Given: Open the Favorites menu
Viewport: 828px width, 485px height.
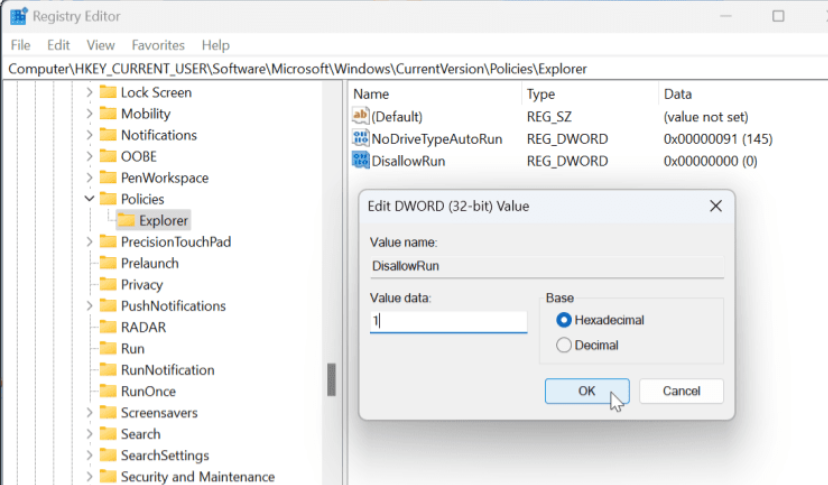Looking at the screenshot, I should [158, 45].
